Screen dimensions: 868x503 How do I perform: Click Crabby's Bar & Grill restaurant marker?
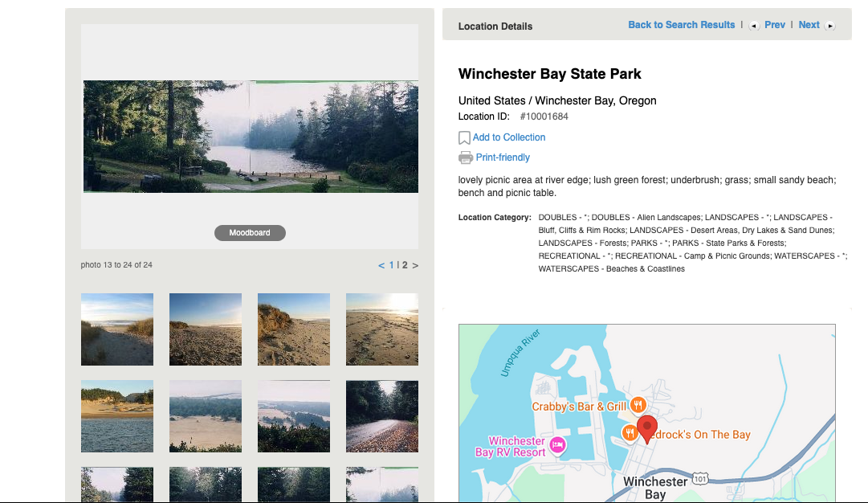[638, 405]
